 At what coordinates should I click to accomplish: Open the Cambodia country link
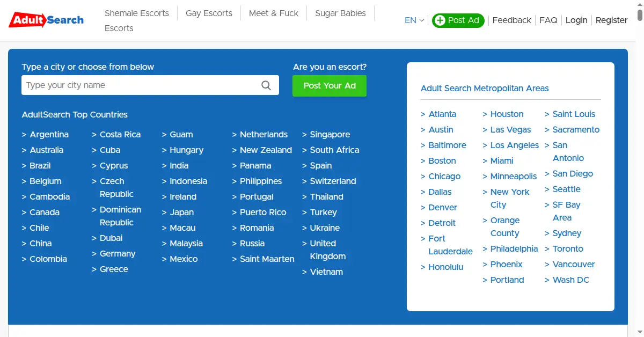[49, 197]
